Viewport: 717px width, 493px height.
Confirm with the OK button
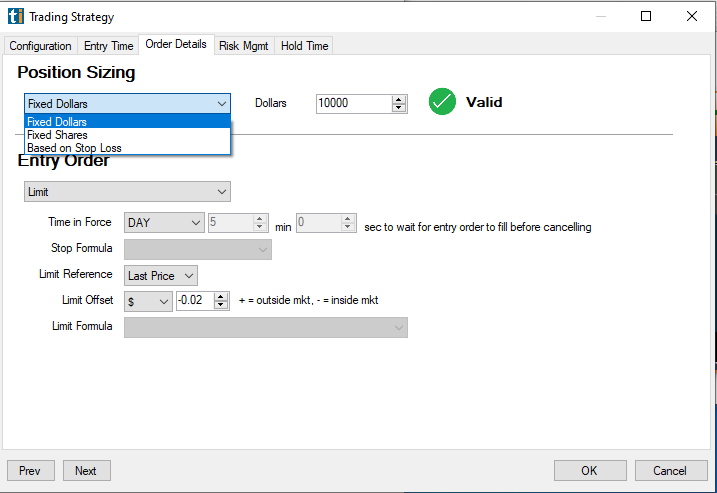[x=590, y=471]
